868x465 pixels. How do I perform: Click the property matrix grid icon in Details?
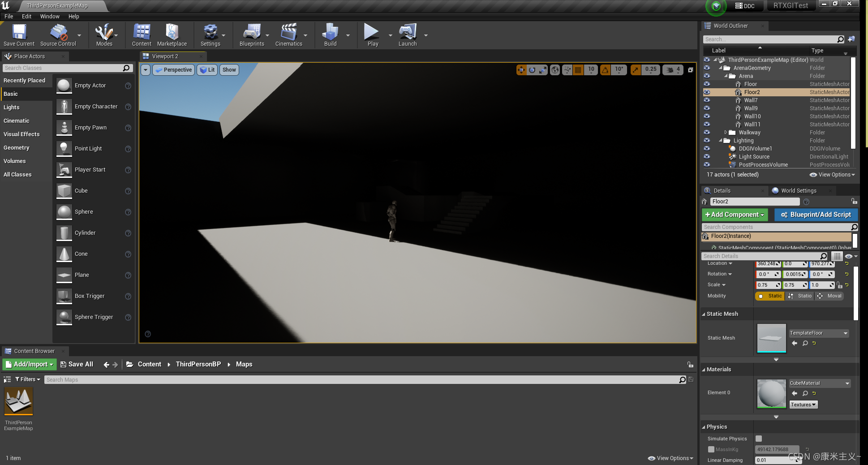click(x=837, y=256)
